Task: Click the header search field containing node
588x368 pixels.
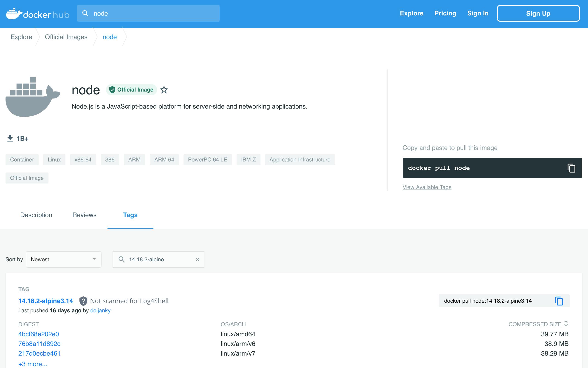Action: [148, 13]
